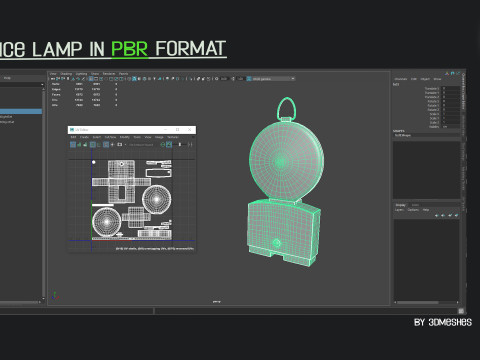Click the Wireframe shading icon

[x=129, y=79]
